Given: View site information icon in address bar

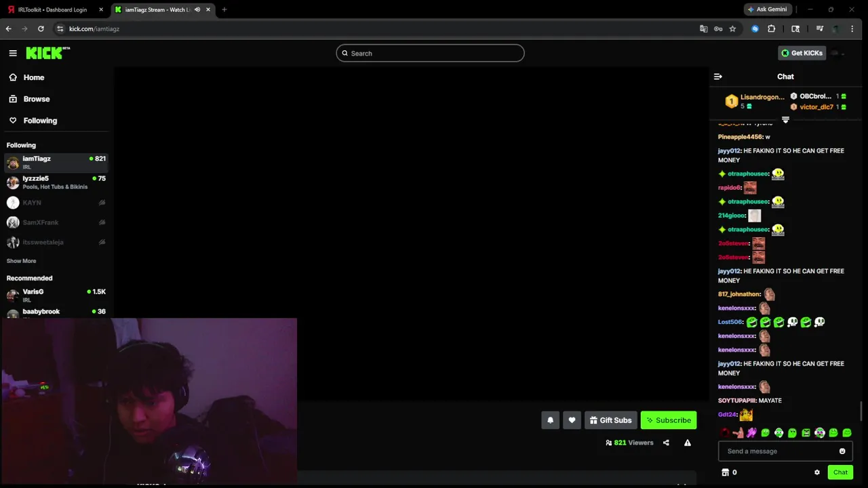Looking at the screenshot, I should [x=60, y=28].
